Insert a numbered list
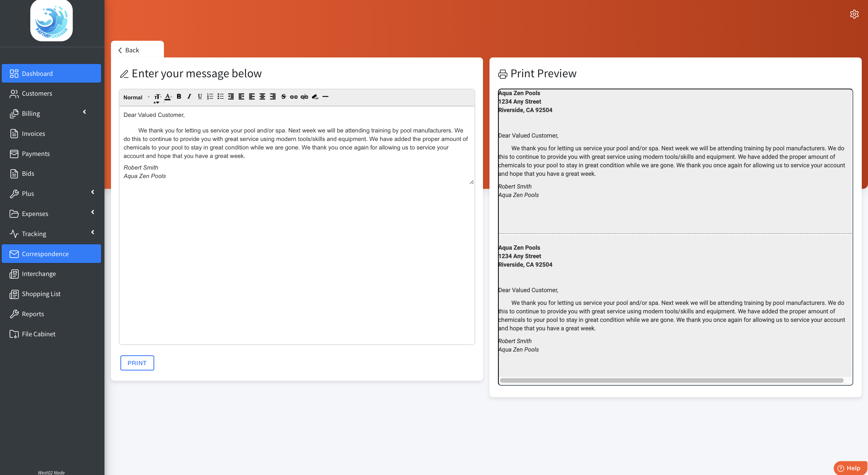Viewport: 868px width, 475px height. point(210,97)
